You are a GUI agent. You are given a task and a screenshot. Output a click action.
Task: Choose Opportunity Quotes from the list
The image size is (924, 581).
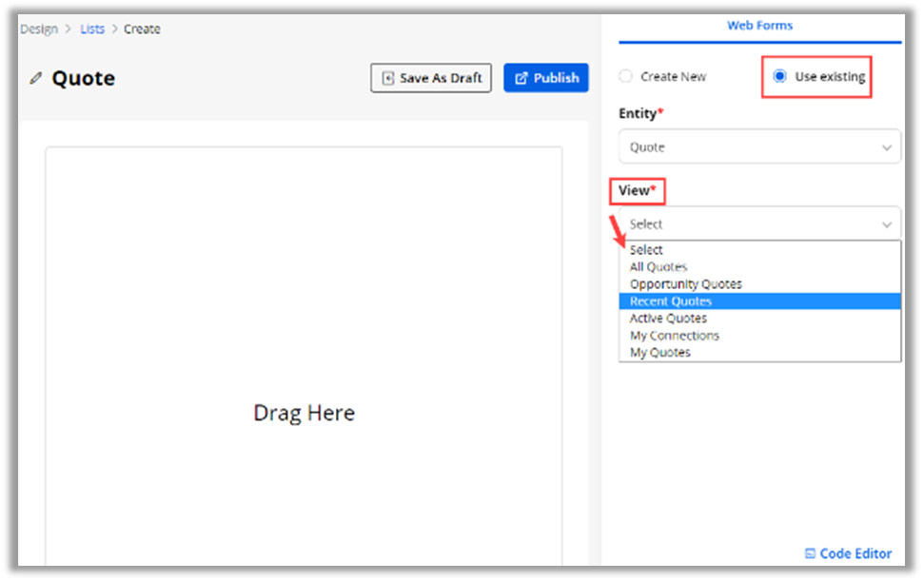click(x=685, y=284)
